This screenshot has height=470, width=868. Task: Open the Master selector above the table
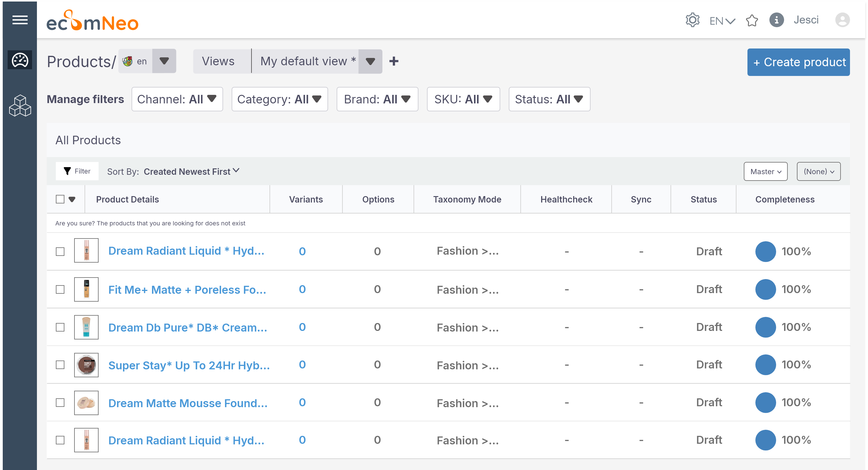click(x=765, y=171)
